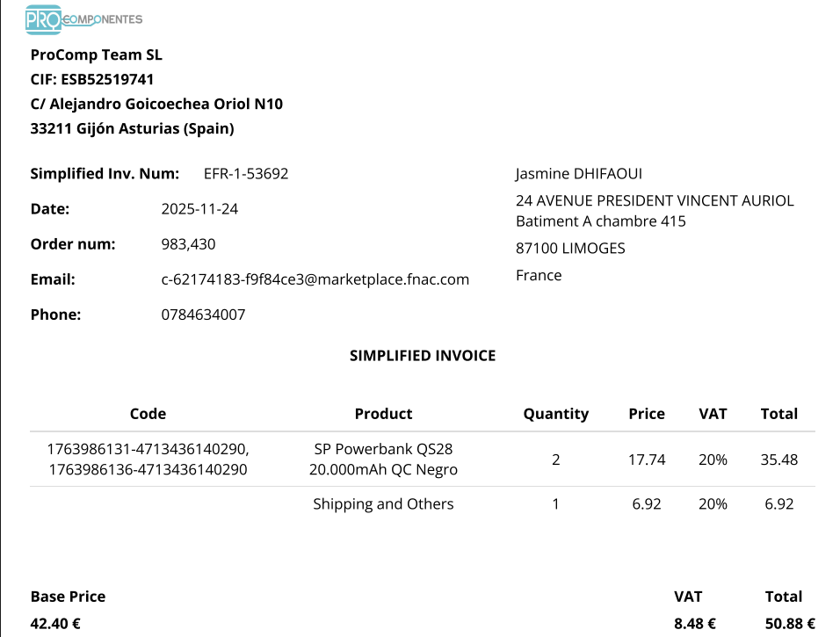The height and width of the screenshot is (637, 840).
Task: Click the email address c-62174183-f9f84ce3@marketplace.fnac.com
Action: click(x=315, y=279)
